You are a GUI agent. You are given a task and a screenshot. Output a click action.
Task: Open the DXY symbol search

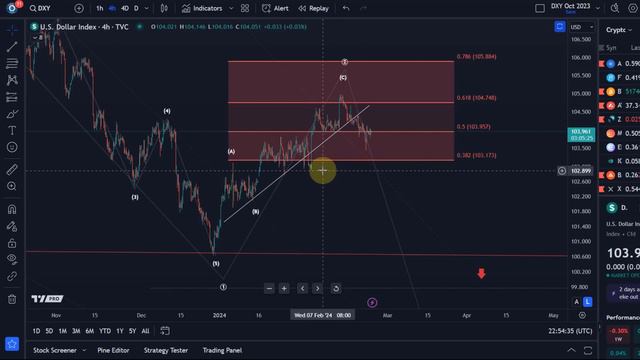click(40, 8)
